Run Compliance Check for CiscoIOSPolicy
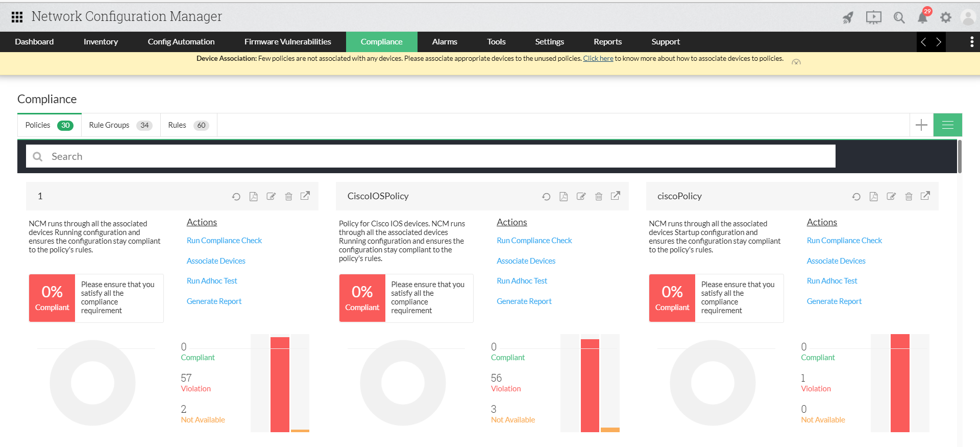This screenshot has height=447, width=980. click(x=534, y=241)
